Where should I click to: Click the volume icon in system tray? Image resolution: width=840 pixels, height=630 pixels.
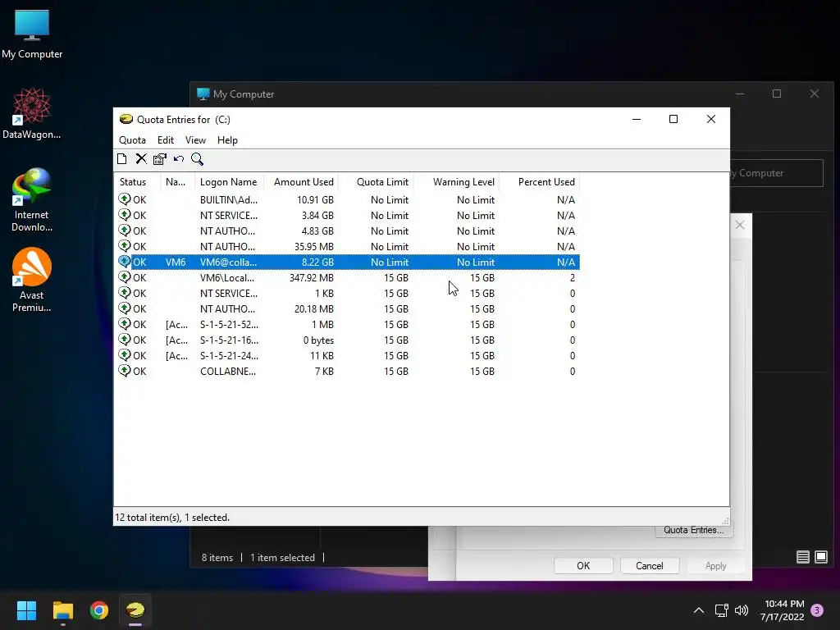point(742,610)
